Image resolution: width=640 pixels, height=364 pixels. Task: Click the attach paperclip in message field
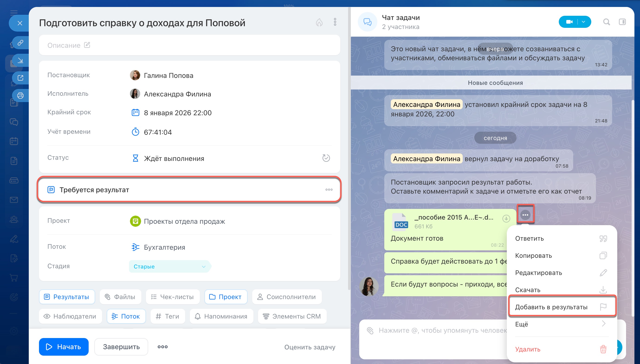point(370,331)
